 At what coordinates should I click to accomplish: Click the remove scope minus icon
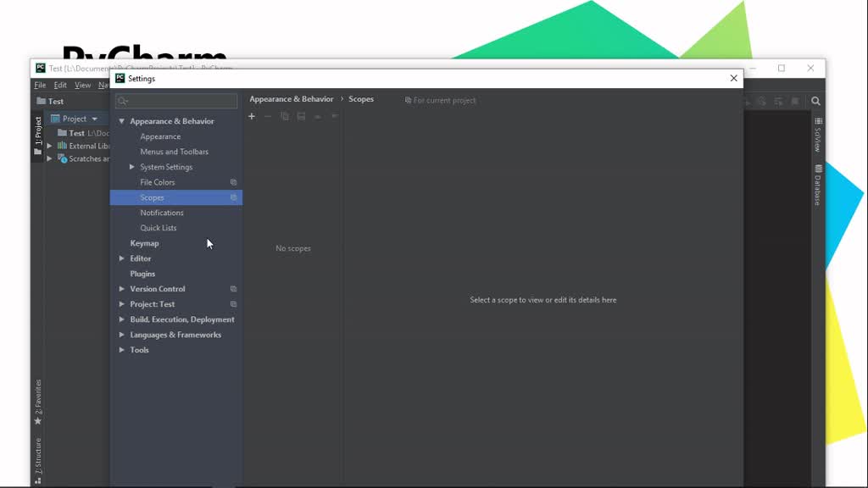tap(268, 116)
